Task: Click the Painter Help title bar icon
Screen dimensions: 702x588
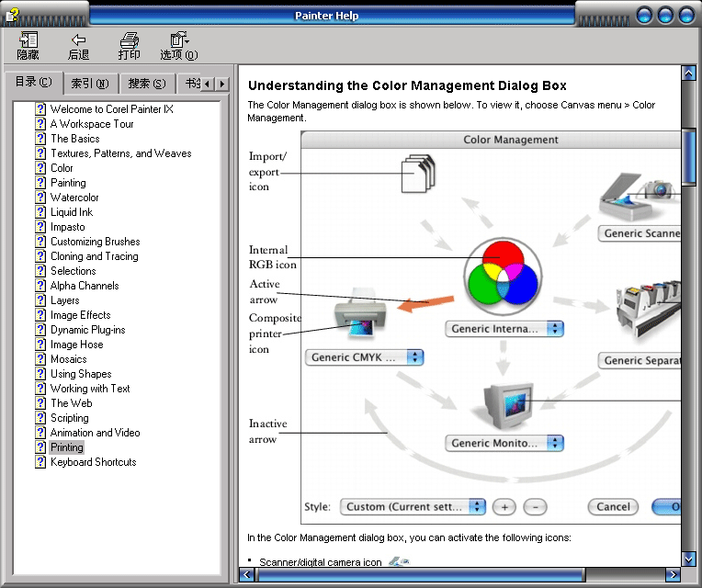Action: coord(12,16)
